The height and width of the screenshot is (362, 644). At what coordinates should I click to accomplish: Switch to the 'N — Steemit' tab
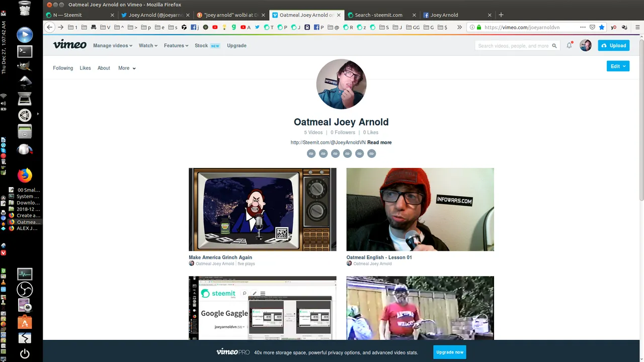(79, 15)
